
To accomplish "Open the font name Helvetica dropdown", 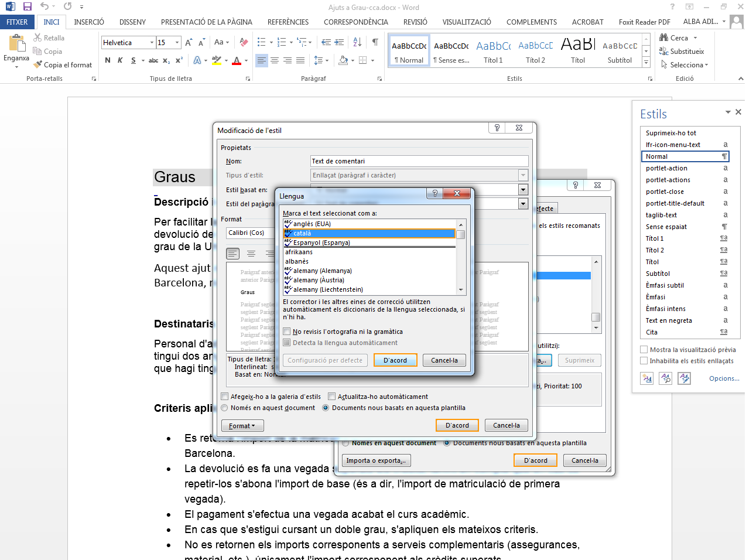I will click(152, 43).
